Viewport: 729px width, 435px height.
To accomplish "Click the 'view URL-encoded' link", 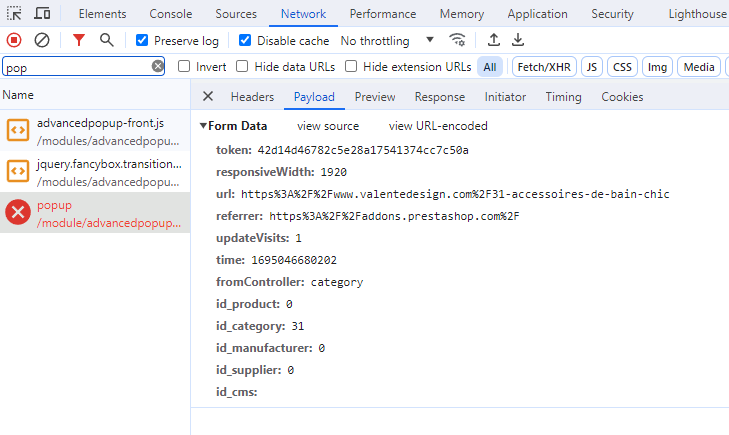I will [x=438, y=126].
